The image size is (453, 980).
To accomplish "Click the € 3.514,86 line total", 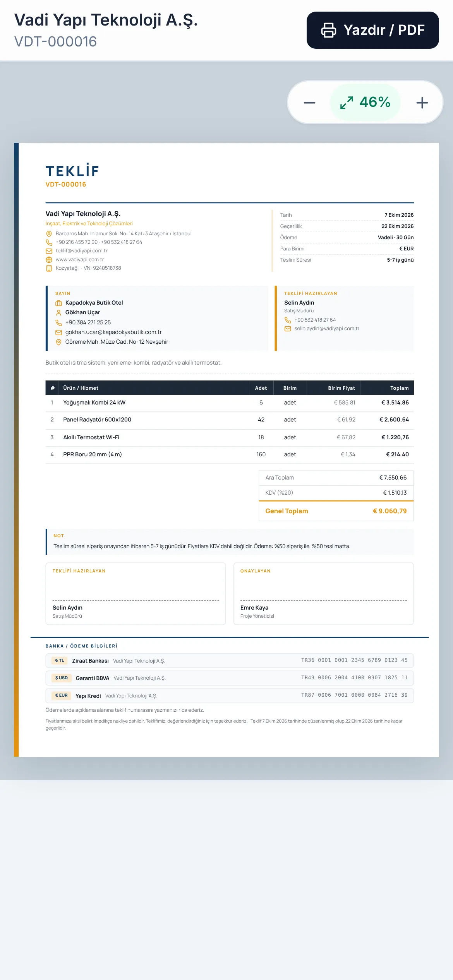I will 395,403.
